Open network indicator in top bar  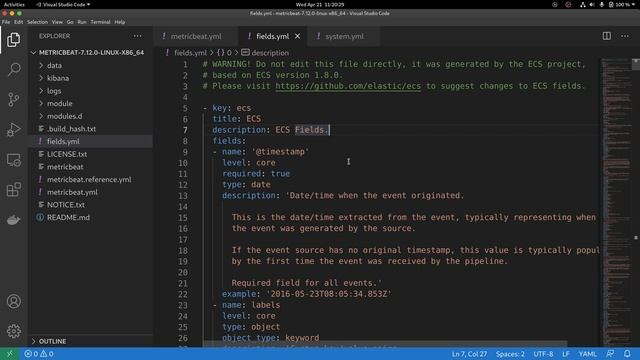pos(582,4)
